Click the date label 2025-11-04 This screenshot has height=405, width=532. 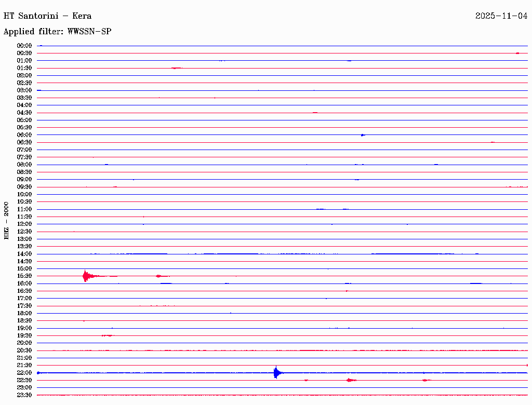pyautogui.click(x=501, y=16)
